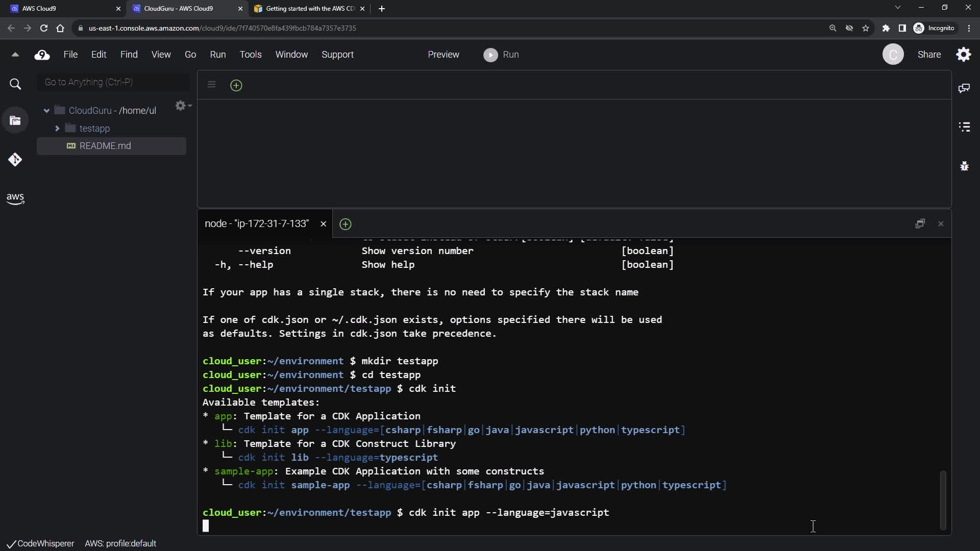
Task: Open the Outline panel icon on right
Action: coord(964,127)
